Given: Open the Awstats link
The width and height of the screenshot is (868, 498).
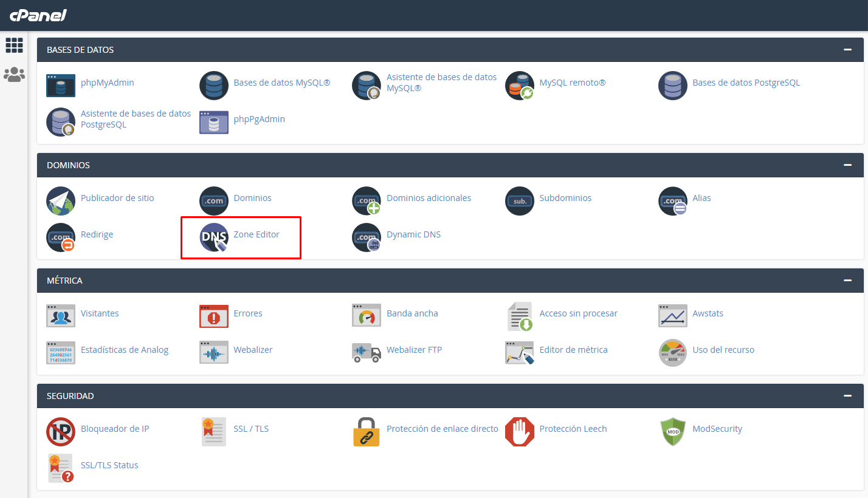Looking at the screenshot, I should 708,313.
